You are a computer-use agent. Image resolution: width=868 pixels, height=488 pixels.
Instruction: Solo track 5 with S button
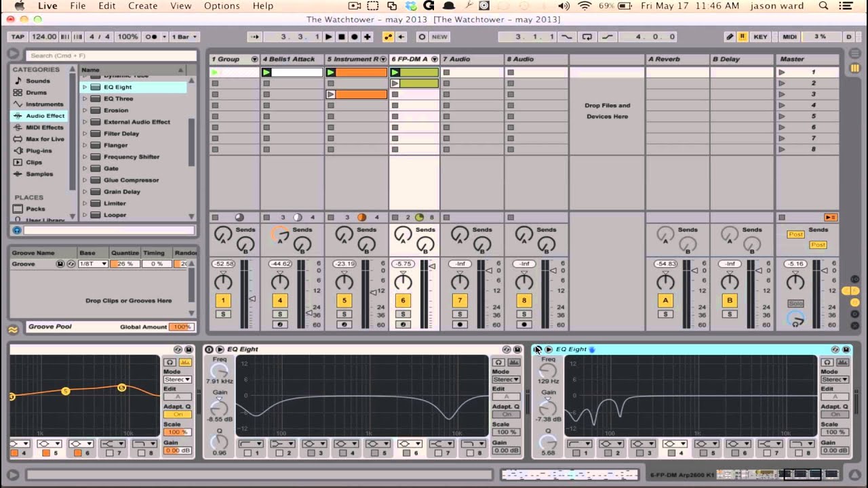[344, 314]
